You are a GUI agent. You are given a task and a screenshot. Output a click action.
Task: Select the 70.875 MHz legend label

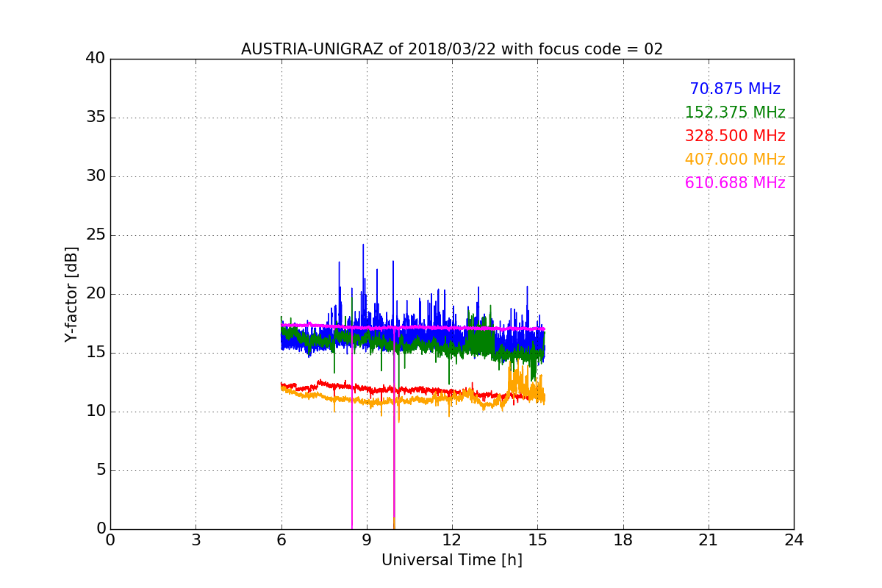pos(735,89)
